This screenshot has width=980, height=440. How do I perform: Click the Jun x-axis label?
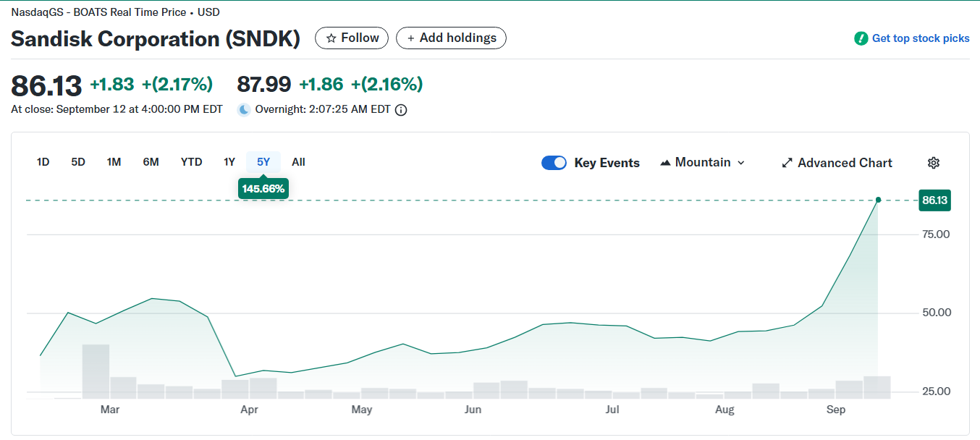tap(473, 410)
